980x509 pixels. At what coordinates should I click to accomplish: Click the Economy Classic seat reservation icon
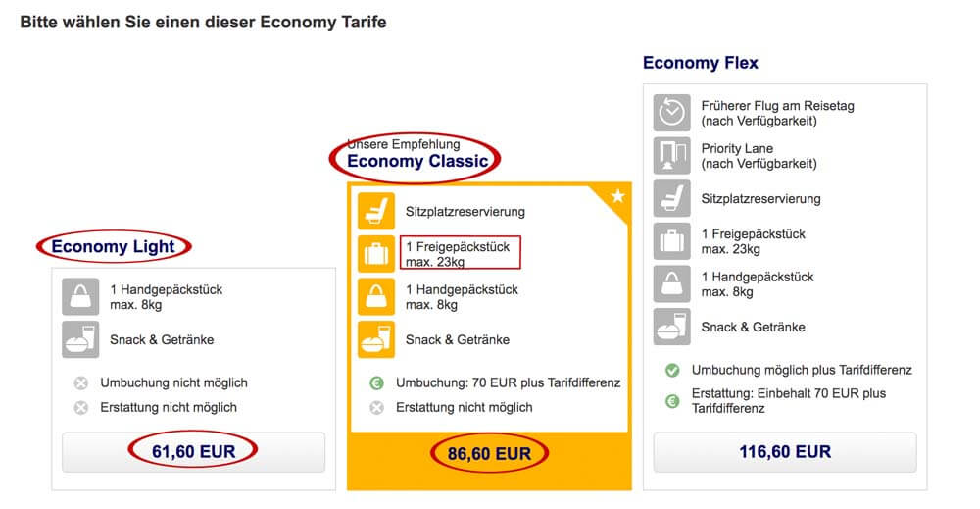[x=376, y=212]
